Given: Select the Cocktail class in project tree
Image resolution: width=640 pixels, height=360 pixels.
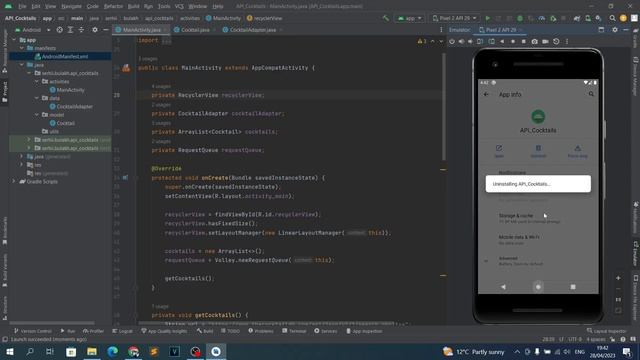Looking at the screenshot, I should coord(62,123).
